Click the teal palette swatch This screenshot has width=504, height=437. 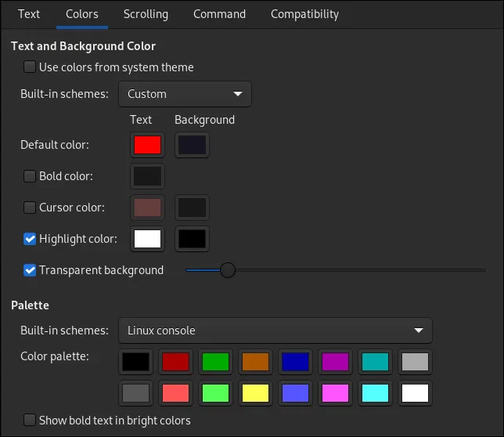[375, 362]
